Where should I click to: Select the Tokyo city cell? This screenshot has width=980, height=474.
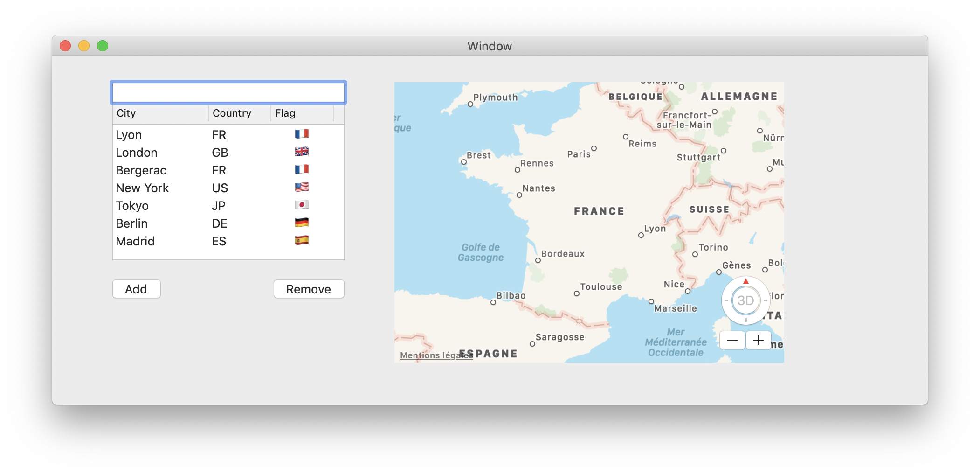(x=132, y=206)
